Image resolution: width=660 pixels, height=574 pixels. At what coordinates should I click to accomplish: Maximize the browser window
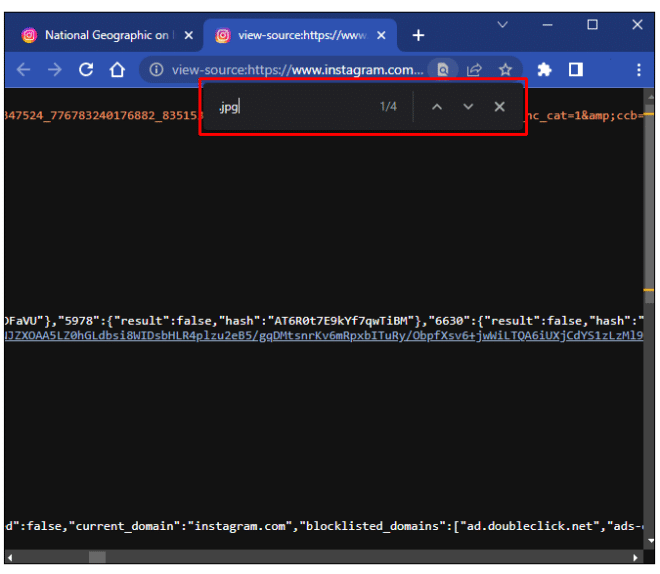coord(592,25)
